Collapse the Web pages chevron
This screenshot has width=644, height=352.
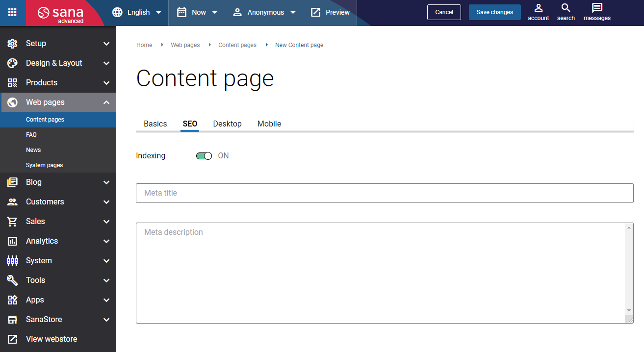pos(106,102)
